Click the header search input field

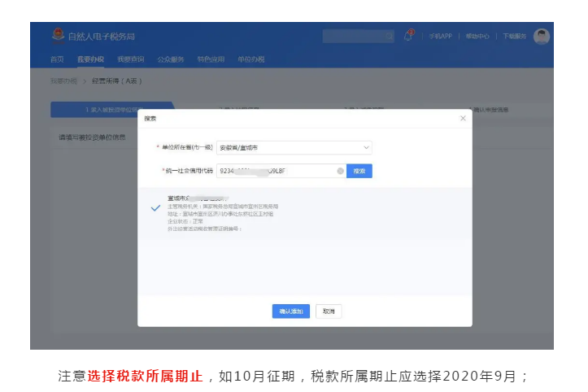(358, 37)
